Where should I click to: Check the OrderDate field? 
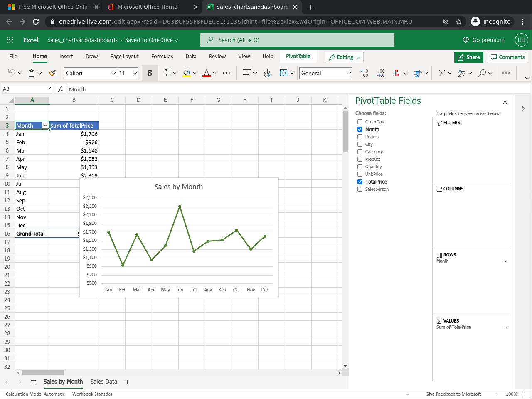click(x=360, y=122)
